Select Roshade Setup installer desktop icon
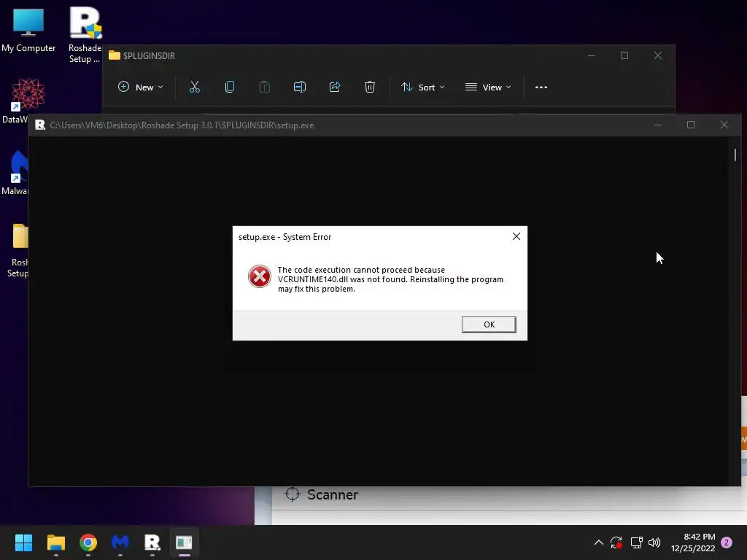This screenshot has height=560, width=747. tap(85, 34)
